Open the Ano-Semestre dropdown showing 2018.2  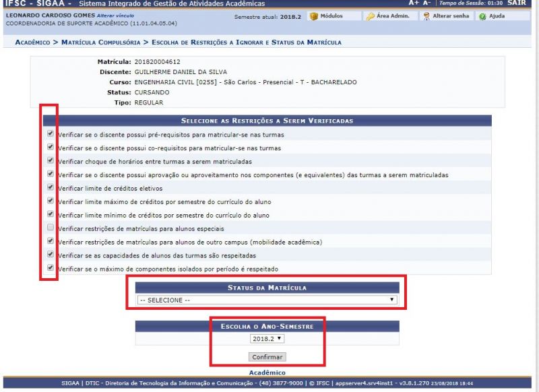[x=268, y=339]
